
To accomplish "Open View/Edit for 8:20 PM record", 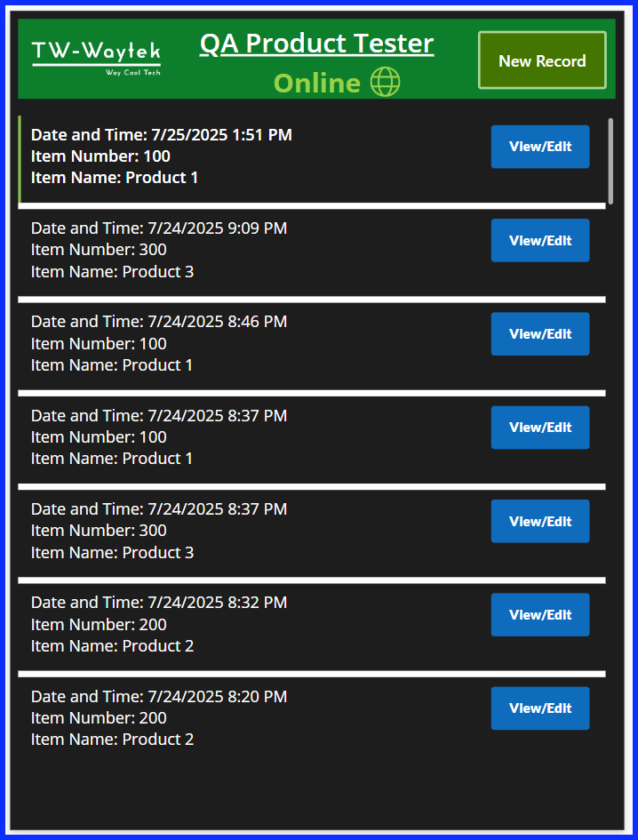I will click(540, 708).
